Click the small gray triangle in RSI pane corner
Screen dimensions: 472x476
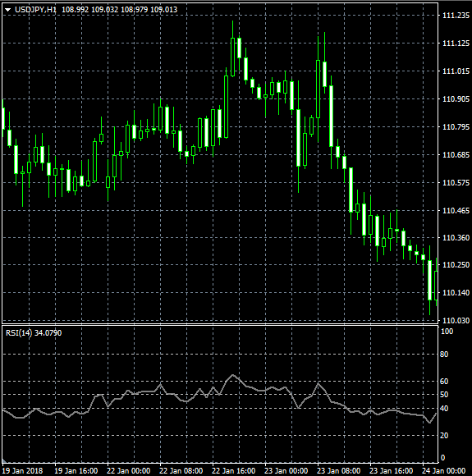4,461
